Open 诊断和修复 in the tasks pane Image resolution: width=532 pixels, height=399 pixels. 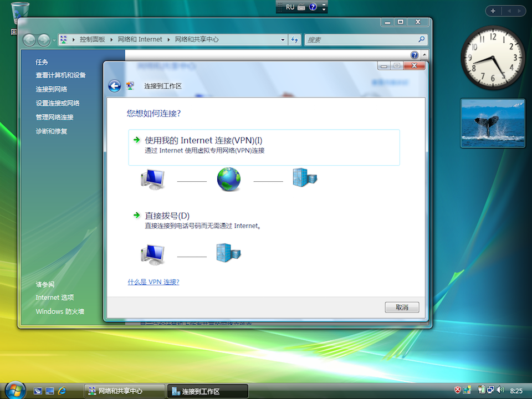pos(52,131)
